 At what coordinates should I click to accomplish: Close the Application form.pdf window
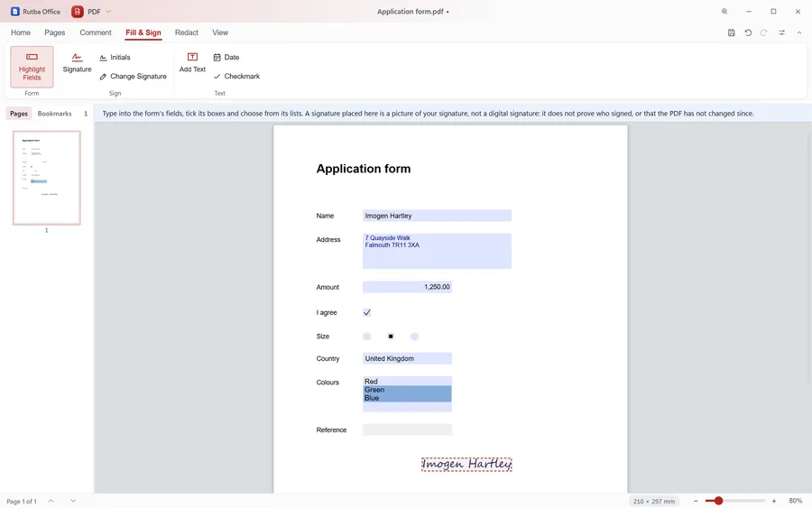click(798, 12)
